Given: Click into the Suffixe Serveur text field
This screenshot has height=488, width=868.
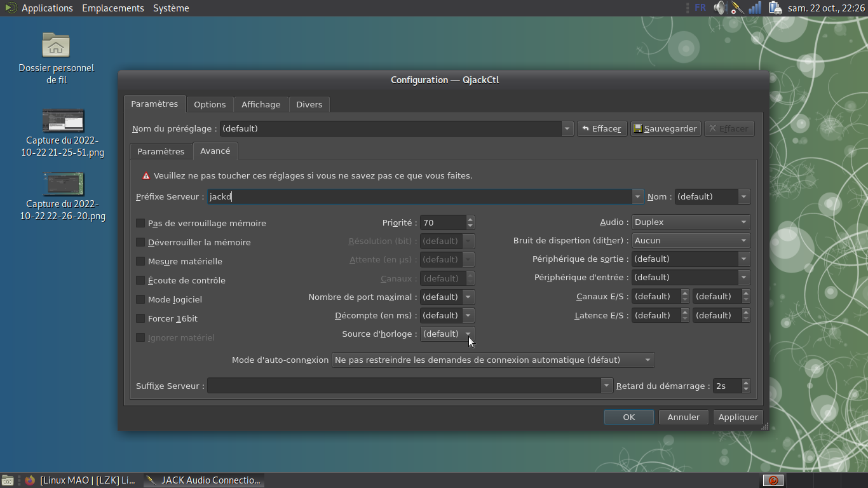Looking at the screenshot, I should click(404, 386).
